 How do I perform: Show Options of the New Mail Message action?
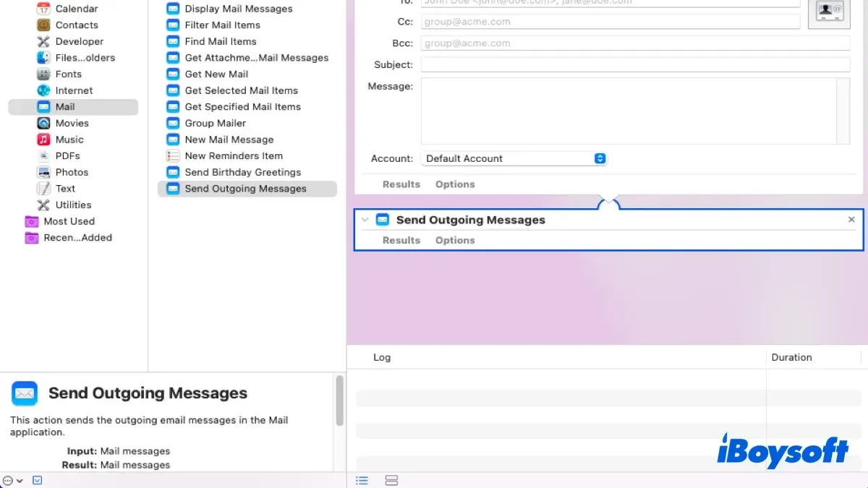point(455,184)
